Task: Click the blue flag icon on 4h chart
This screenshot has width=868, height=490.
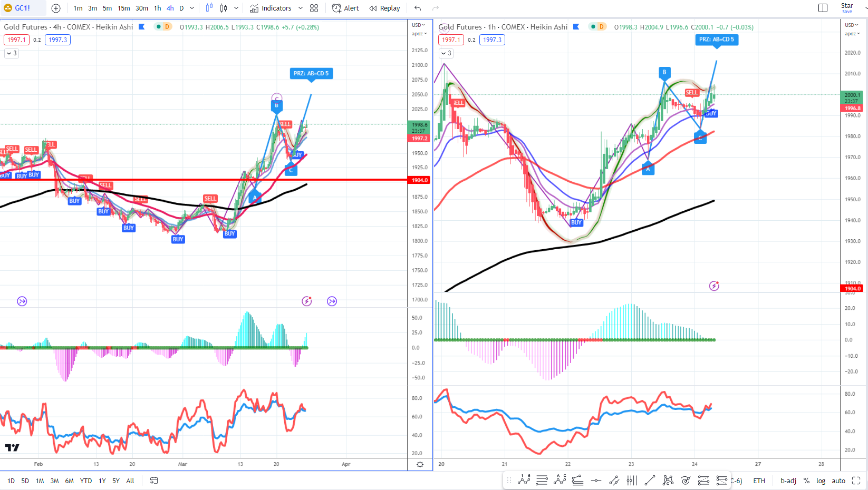Action: tap(142, 27)
